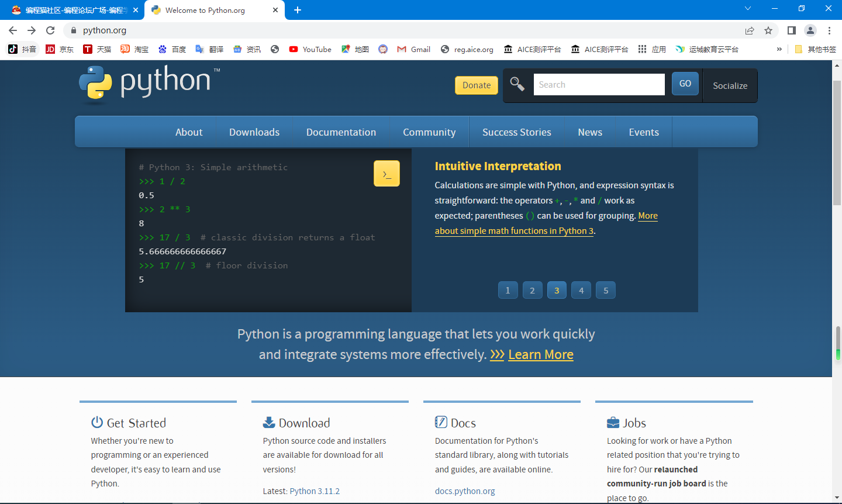
Task: Close the Welcome to Python.org tab
Action: [x=275, y=10]
